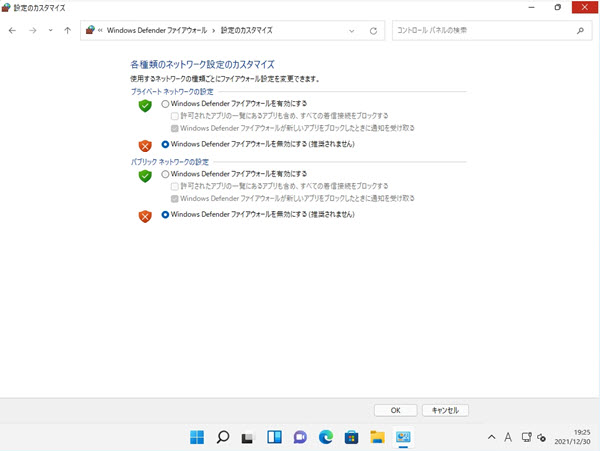This screenshot has width=600, height=451.
Task: Click the IME input mode A indicator
Action: pyautogui.click(x=508, y=437)
